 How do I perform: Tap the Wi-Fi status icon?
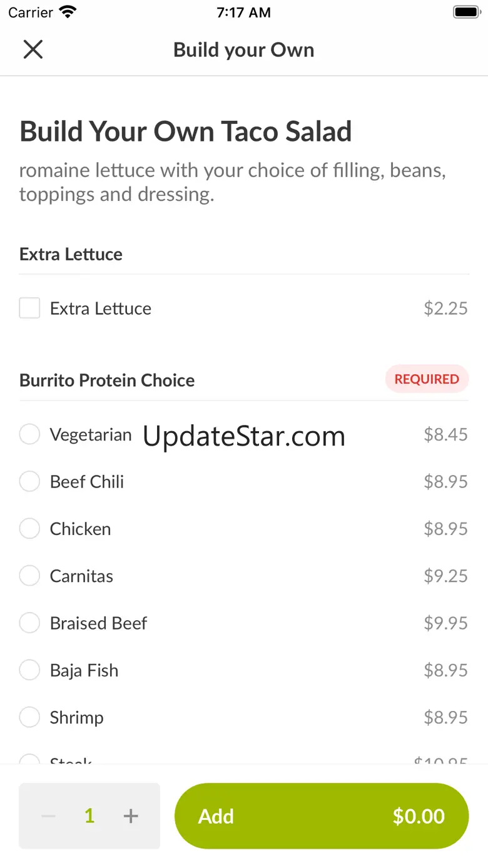click(x=67, y=13)
